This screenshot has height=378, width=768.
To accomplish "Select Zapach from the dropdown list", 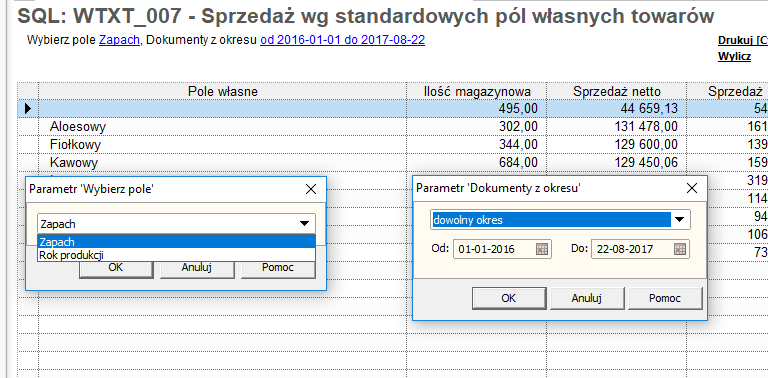I will point(176,242).
